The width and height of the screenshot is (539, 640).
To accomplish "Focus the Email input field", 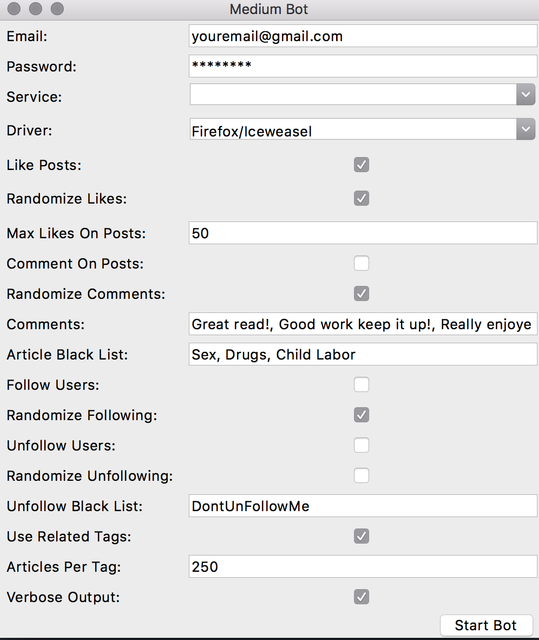I will 363,36.
